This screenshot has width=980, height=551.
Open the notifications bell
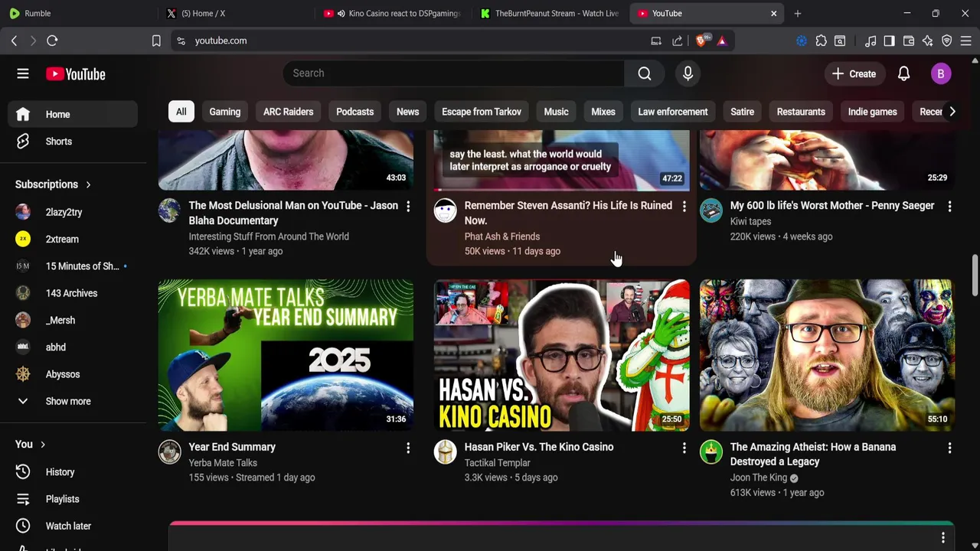903,73
